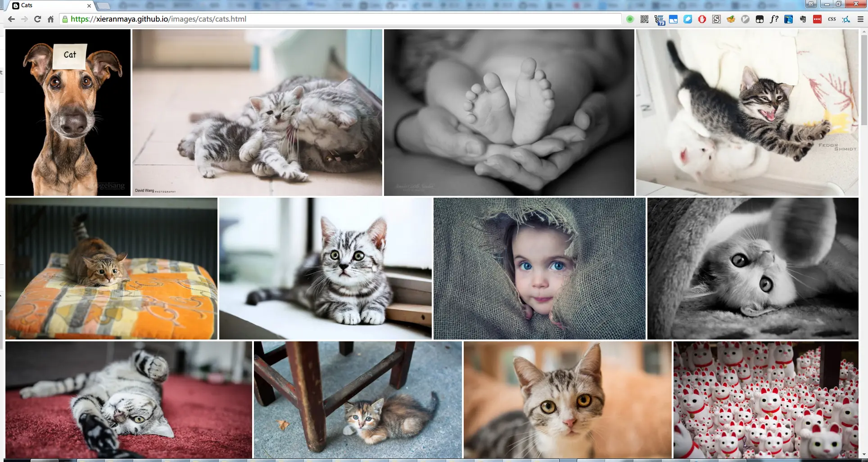Open the yawning stretching kitten photo
The width and height of the screenshot is (868, 462).
(x=747, y=113)
